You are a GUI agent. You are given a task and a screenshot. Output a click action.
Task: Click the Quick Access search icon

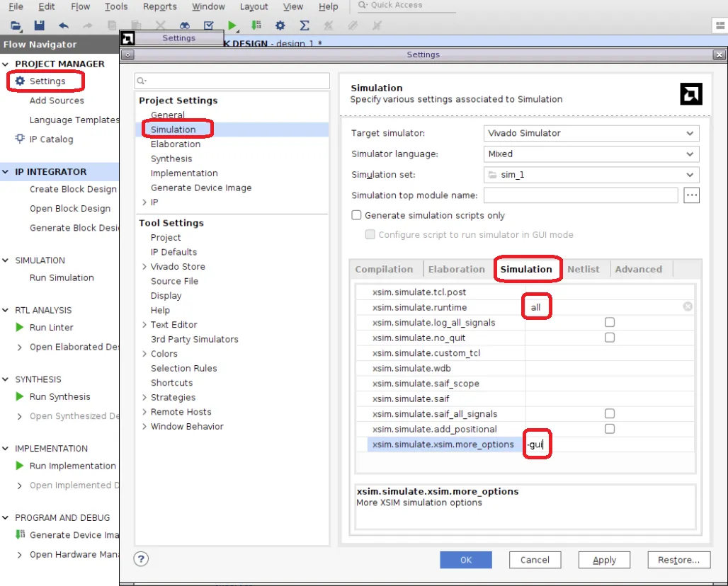pos(363,5)
